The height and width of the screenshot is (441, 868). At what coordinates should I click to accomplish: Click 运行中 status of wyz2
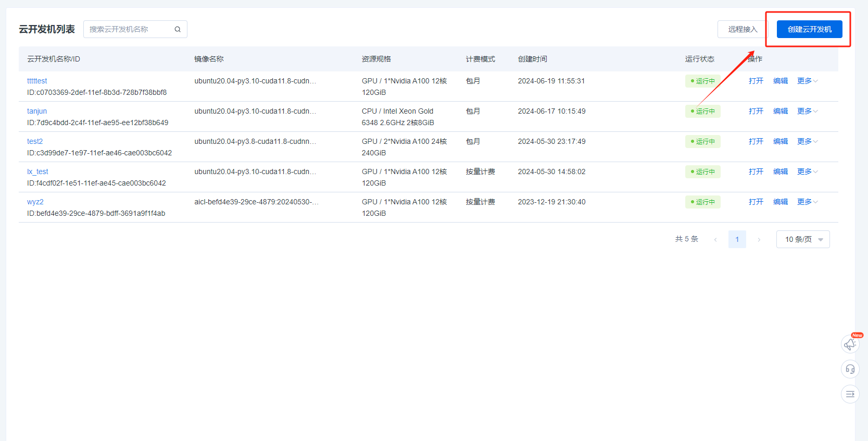[703, 202]
